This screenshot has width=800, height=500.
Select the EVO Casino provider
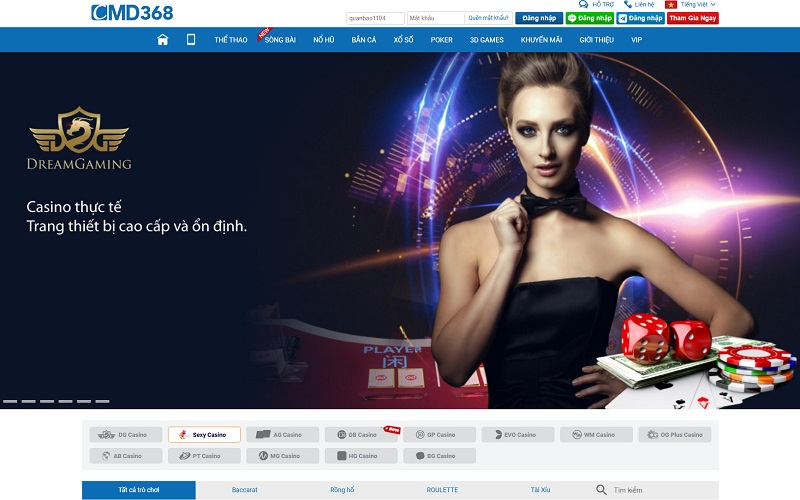point(518,435)
